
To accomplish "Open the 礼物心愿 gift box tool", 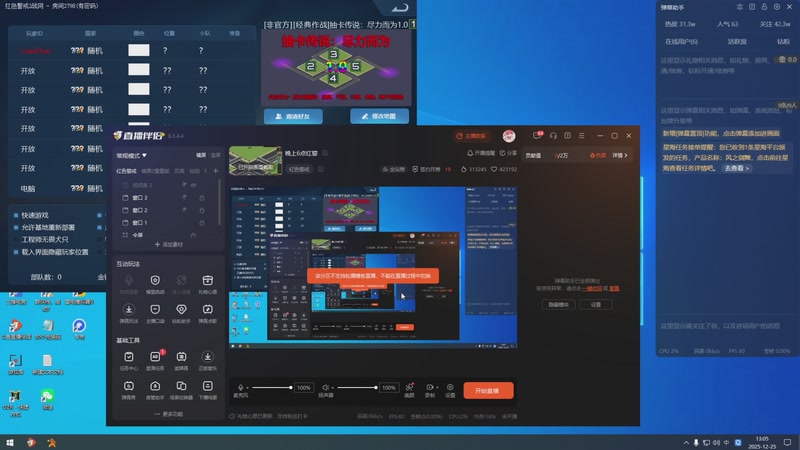I will [207, 280].
